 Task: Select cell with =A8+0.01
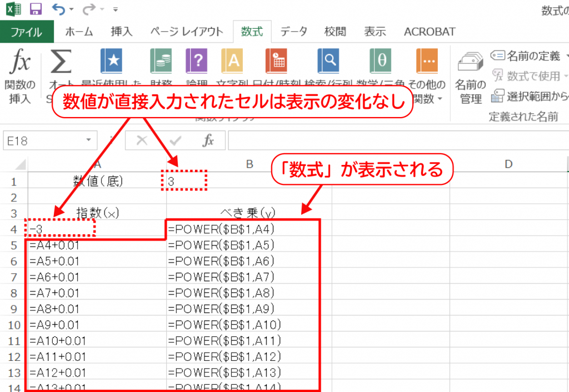tap(97, 309)
